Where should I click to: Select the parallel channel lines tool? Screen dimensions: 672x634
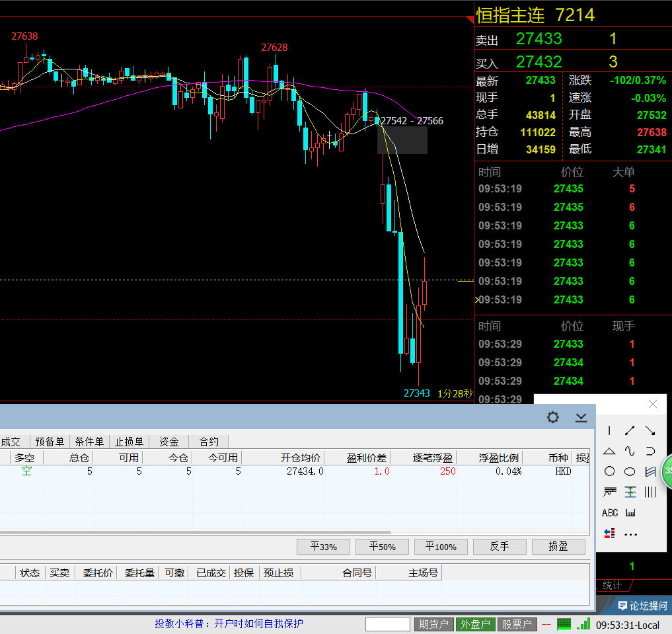[x=650, y=471]
